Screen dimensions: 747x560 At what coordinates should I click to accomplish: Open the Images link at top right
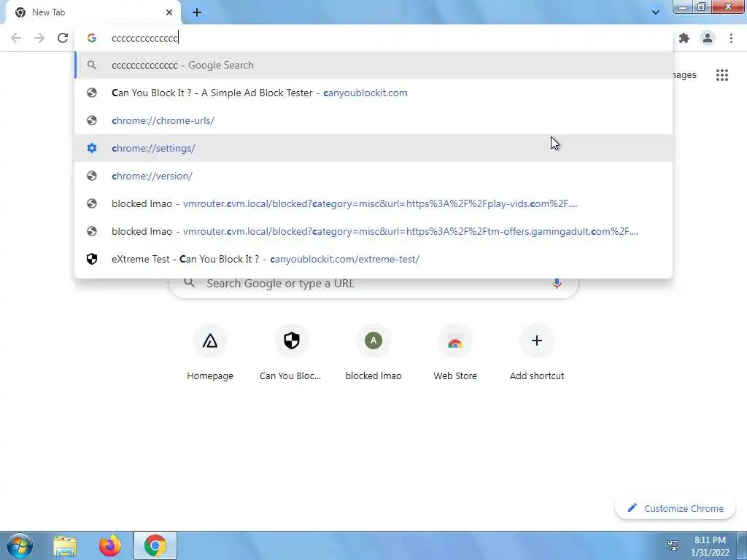click(x=684, y=75)
